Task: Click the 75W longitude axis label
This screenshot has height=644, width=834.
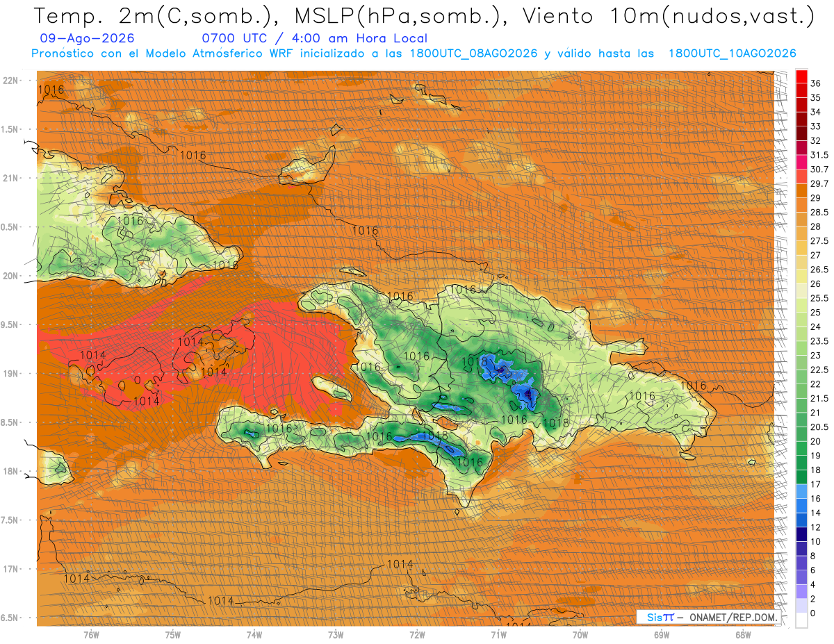Action: pos(173,635)
